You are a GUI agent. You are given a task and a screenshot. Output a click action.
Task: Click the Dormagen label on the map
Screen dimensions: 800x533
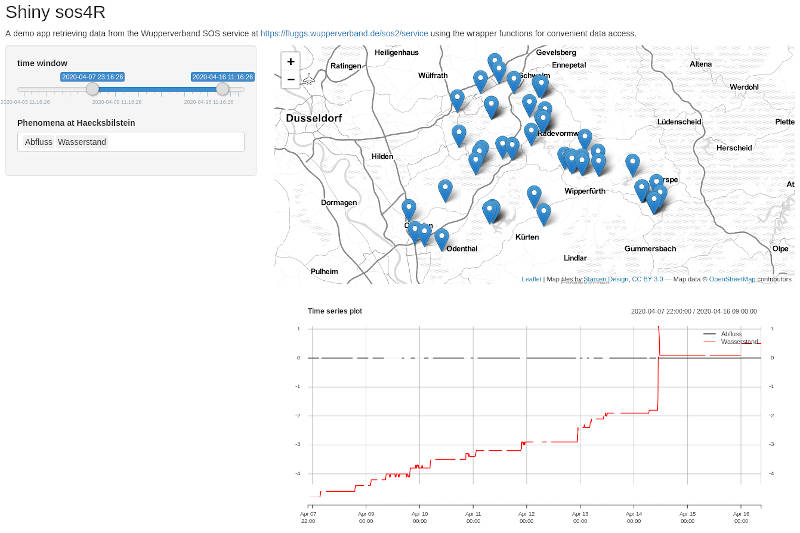coord(339,203)
